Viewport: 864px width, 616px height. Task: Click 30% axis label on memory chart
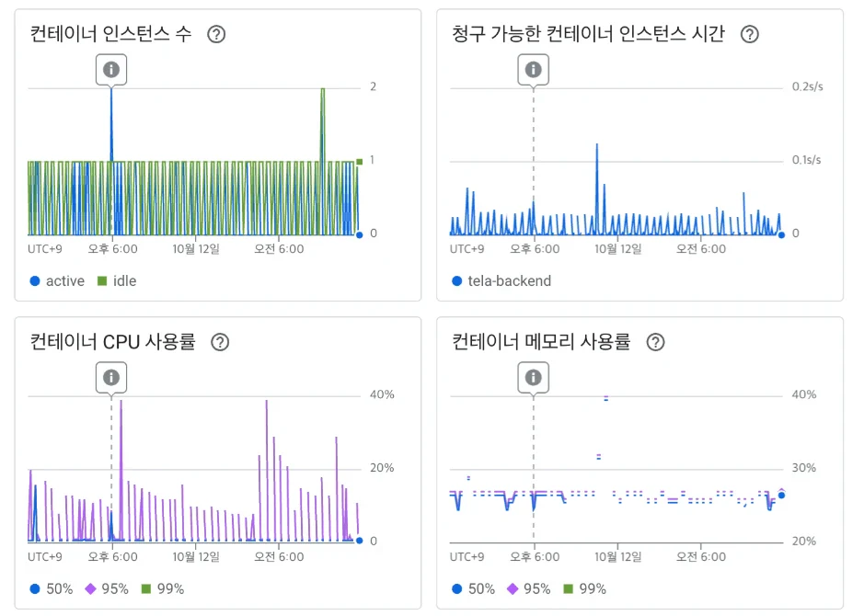[x=804, y=468]
